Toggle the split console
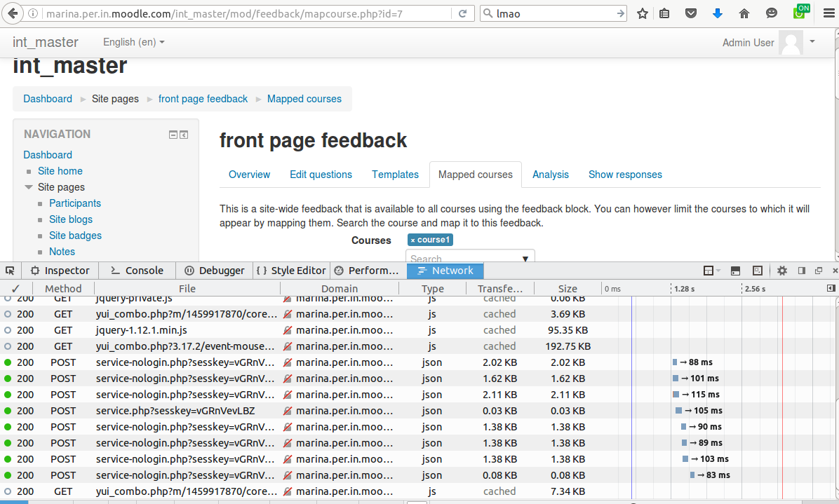Image resolution: width=839 pixels, height=504 pixels. pyautogui.click(x=736, y=271)
